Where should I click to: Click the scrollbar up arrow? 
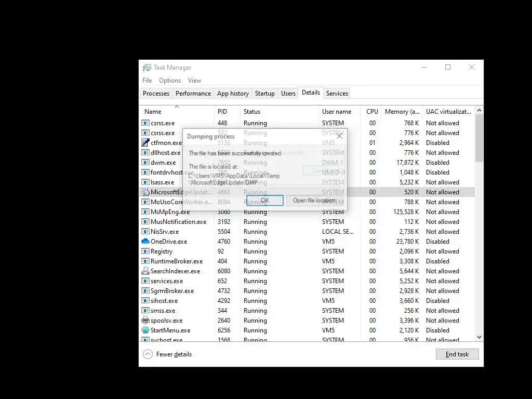(479, 110)
